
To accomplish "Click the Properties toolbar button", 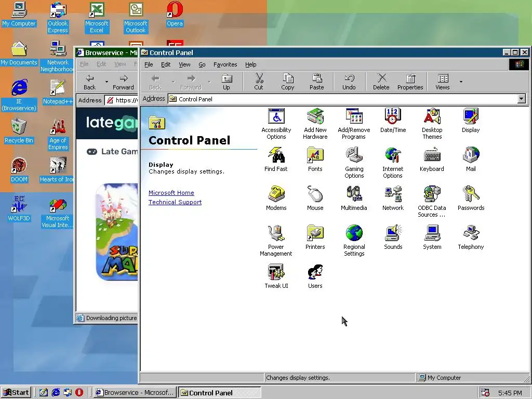I will (410, 82).
